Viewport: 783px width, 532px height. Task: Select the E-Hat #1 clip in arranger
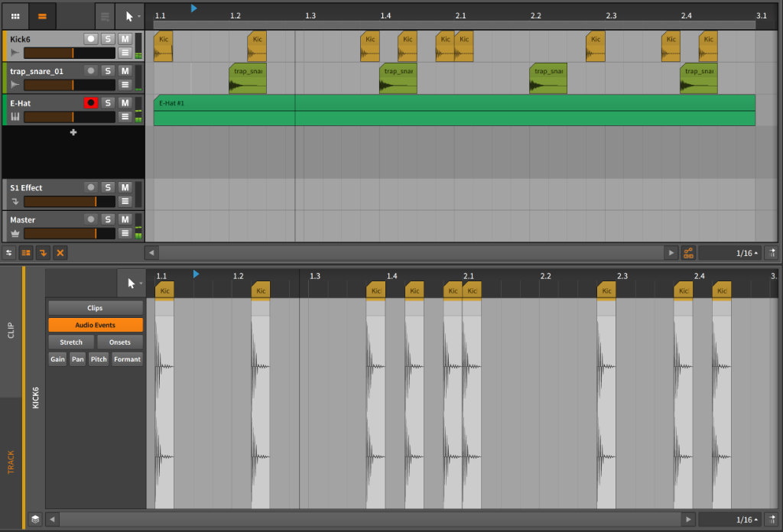coord(454,110)
